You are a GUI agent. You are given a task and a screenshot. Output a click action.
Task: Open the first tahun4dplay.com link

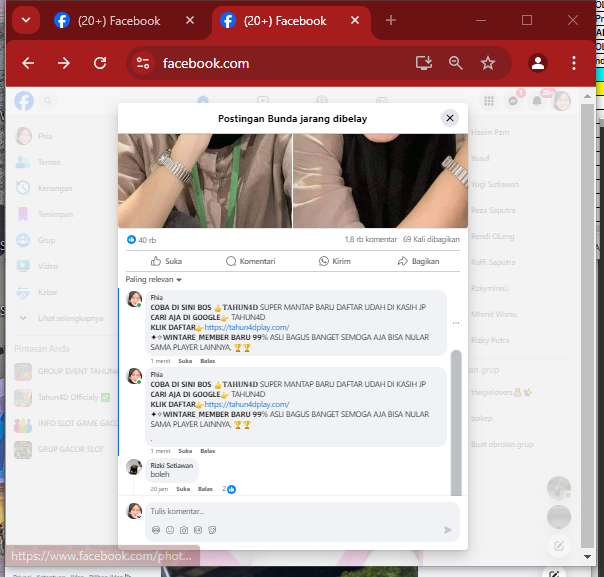[247, 327]
